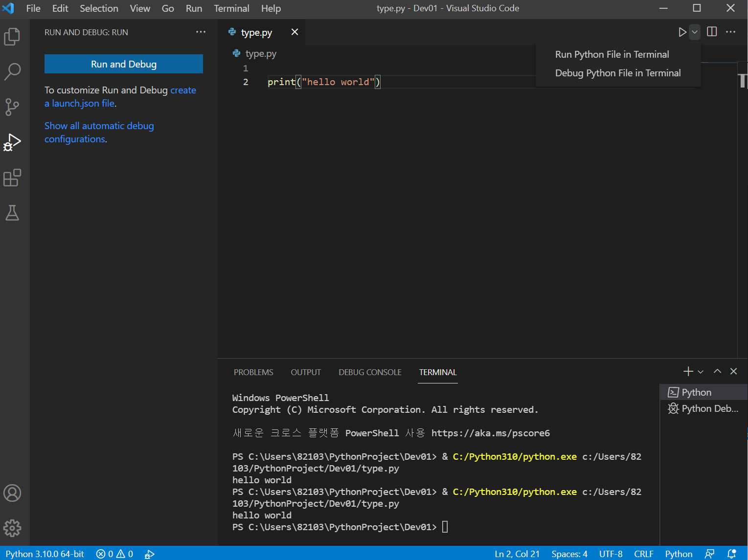The width and height of the screenshot is (748, 560).
Task: Change CRLF end of line sequence
Action: point(644,554)
